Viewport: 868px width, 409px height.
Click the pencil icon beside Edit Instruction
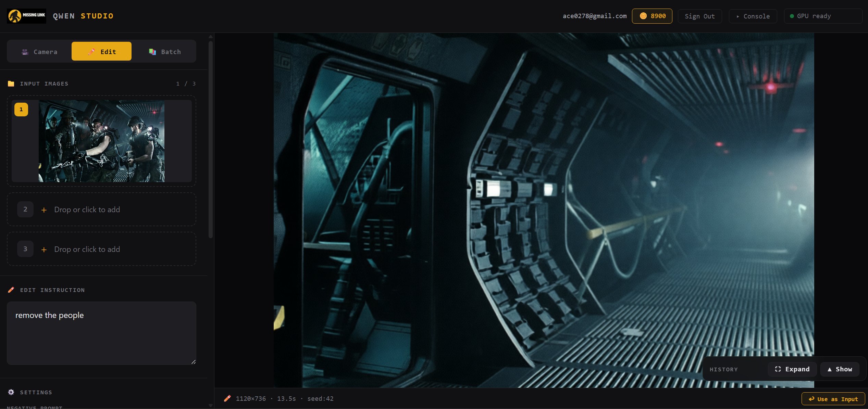pos(11,290)
